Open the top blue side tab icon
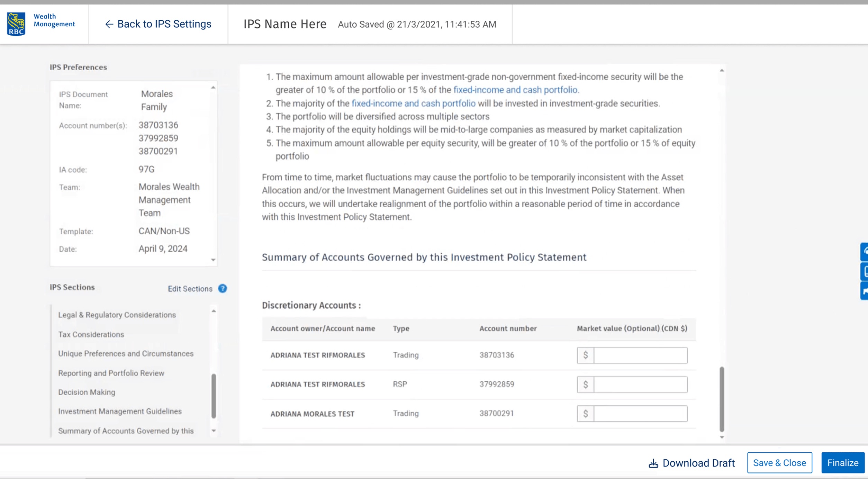 [864, 252]
